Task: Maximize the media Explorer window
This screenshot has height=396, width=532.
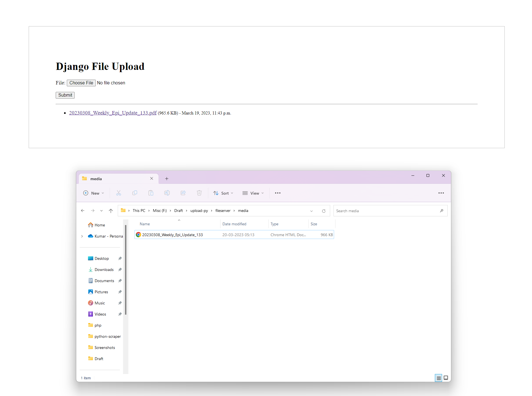Action: [x=428, y=175]
